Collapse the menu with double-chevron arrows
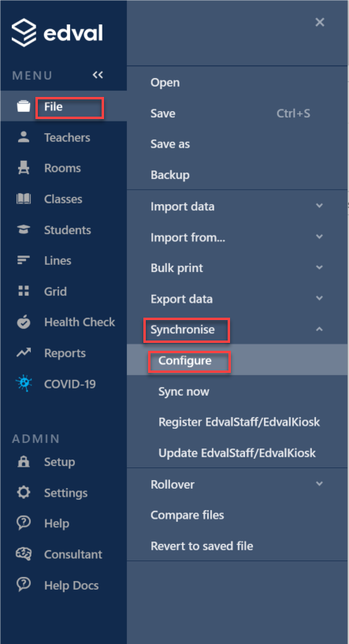Screen dimensions: 349x644 coord(98,75)
